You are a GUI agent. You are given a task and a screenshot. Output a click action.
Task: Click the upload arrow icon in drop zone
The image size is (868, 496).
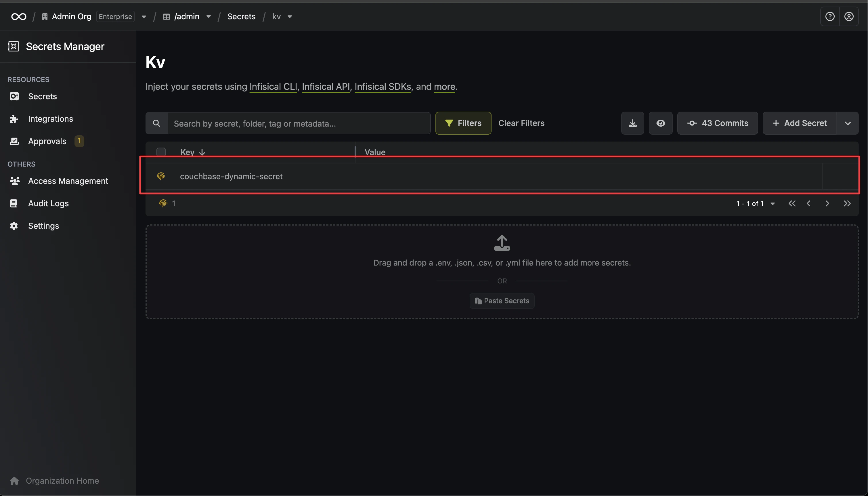(502, 243)
